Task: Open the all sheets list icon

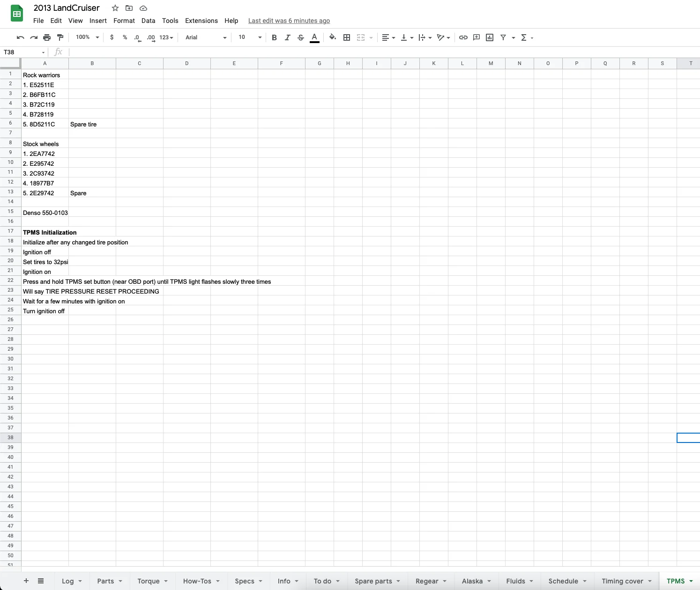Action: click(41, 581)
